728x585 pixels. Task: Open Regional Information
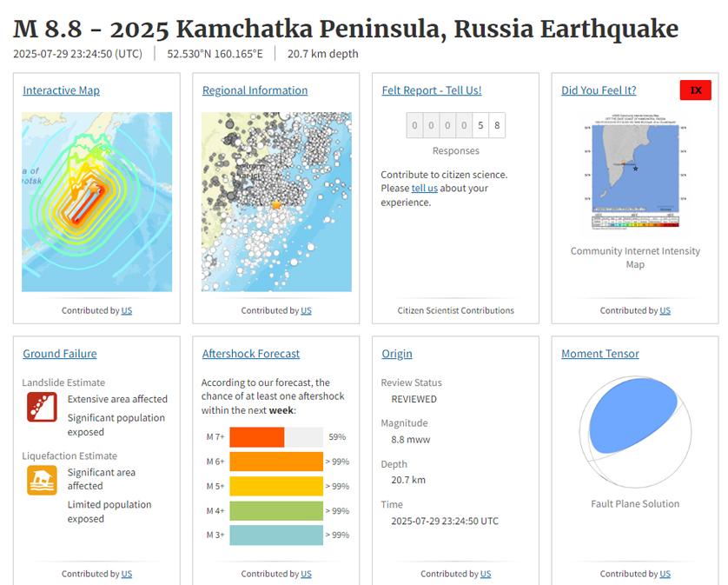tap(255, 90)
